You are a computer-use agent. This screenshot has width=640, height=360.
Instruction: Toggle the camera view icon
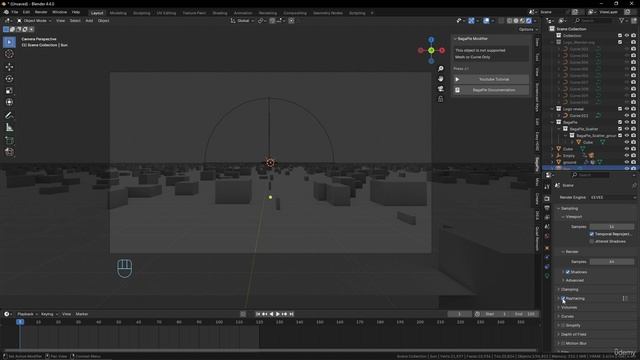pyautogui.click(x=440, y=89)
